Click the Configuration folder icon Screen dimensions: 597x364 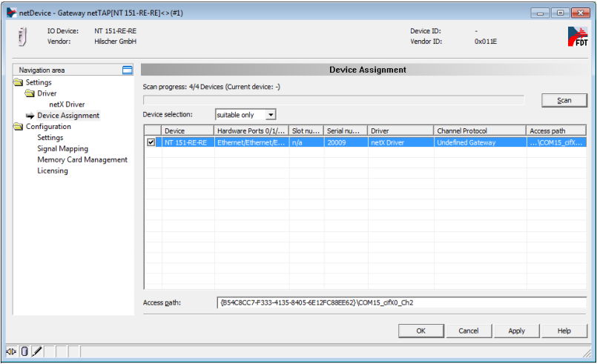point(18,127)
